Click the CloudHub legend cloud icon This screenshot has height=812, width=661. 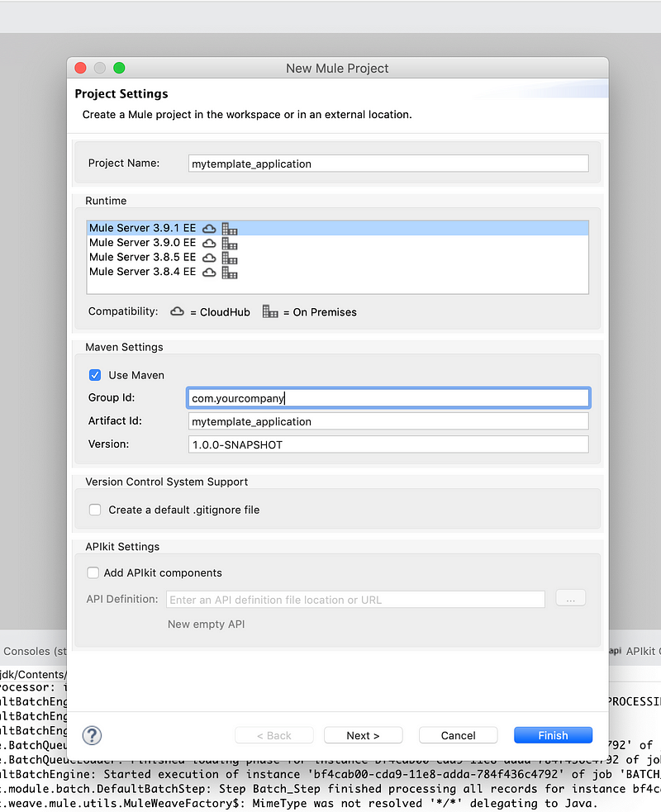(177, 311)
